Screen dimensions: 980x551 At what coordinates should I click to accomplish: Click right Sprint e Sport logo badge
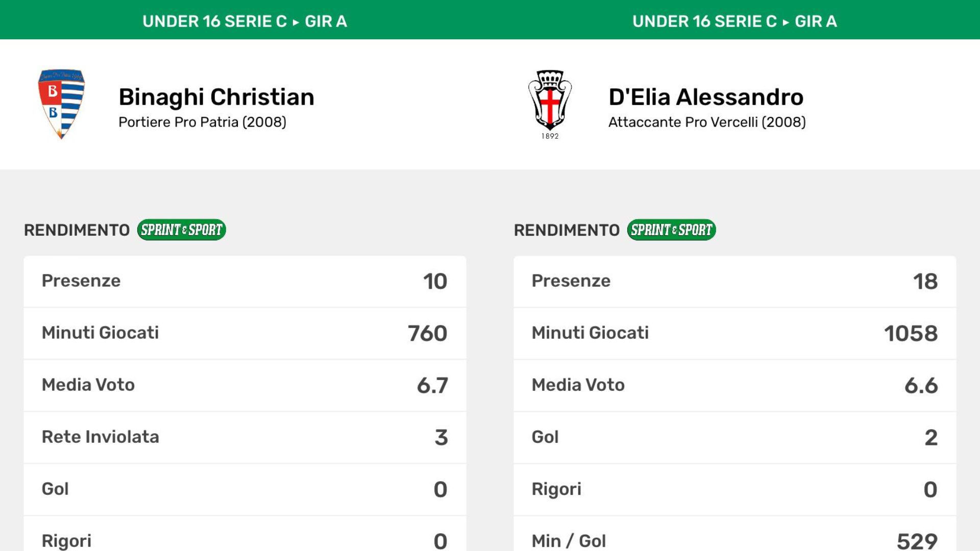(x=671, y=230)
